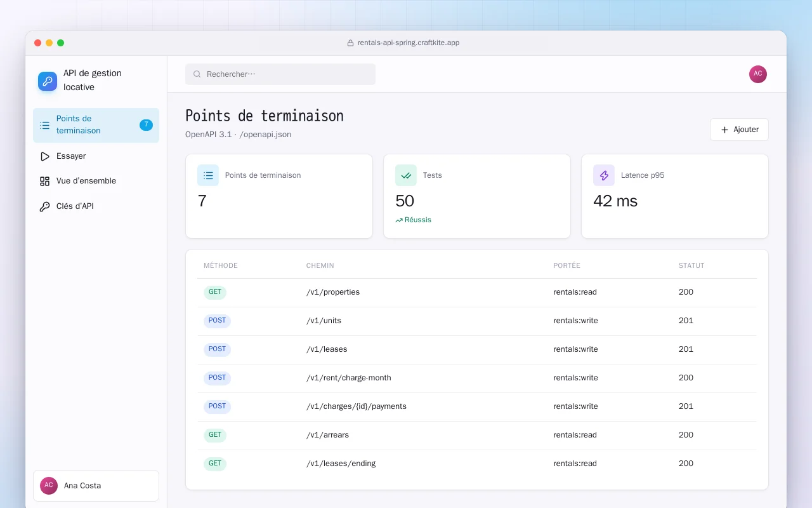The height and width of the screenshot is (508, 812).
Task: Click the AC avatar in the top right
Action: pos(758,74)
